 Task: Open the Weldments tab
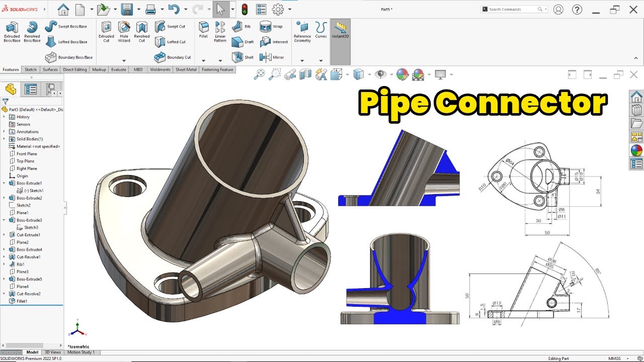pyautogui.click(x=160, y=70)
